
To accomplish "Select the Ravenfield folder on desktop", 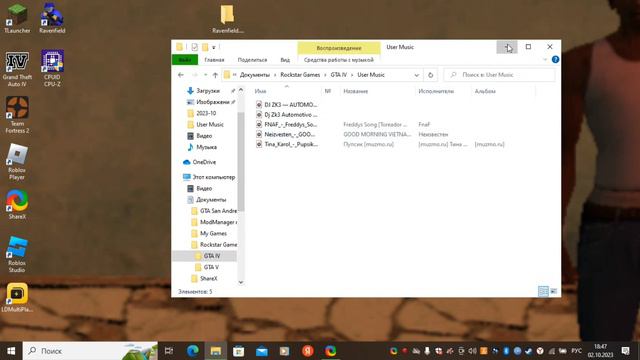I will click(227, 19).
